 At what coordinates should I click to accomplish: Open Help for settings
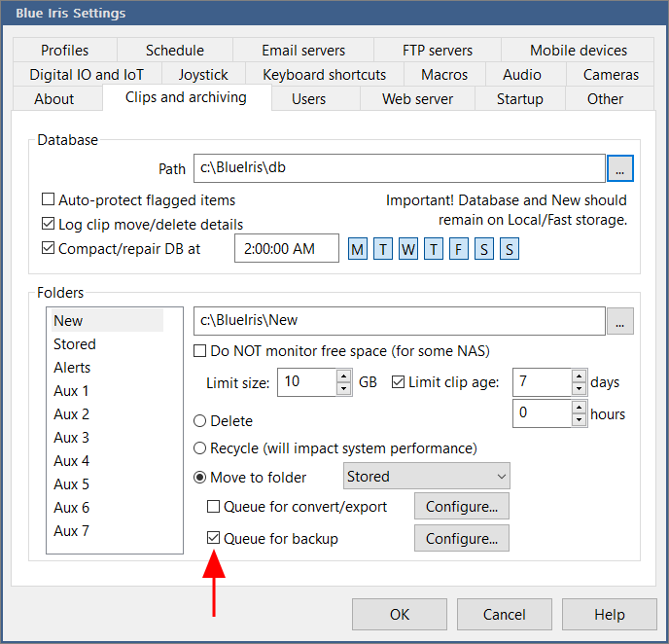point(610,614)
